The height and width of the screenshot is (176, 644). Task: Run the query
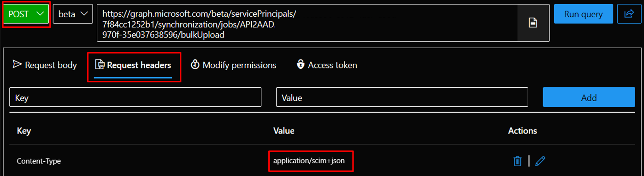(583, 14)
